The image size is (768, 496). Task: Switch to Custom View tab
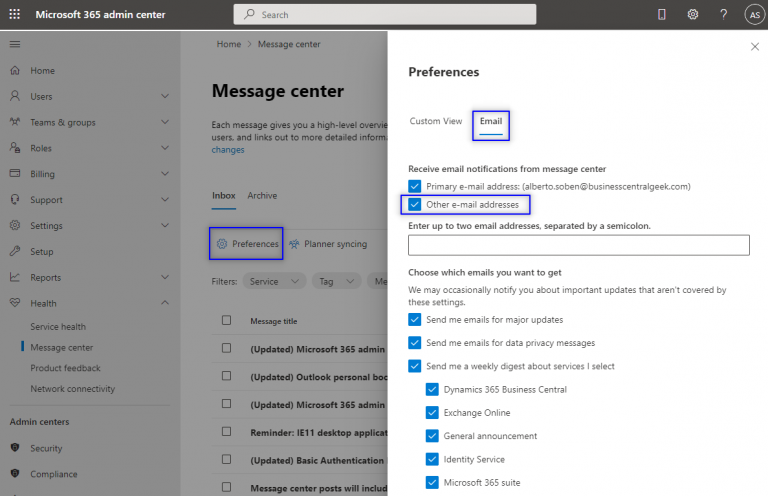(x=435, y=121)
